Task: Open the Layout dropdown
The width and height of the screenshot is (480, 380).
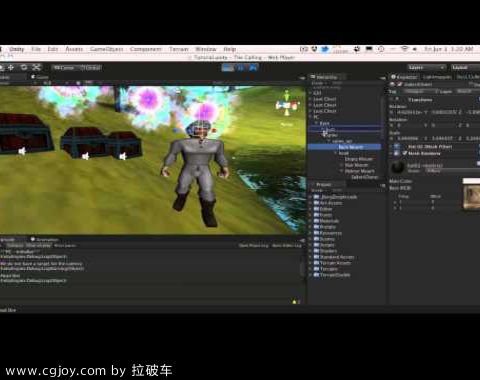Action: [465, 68]
